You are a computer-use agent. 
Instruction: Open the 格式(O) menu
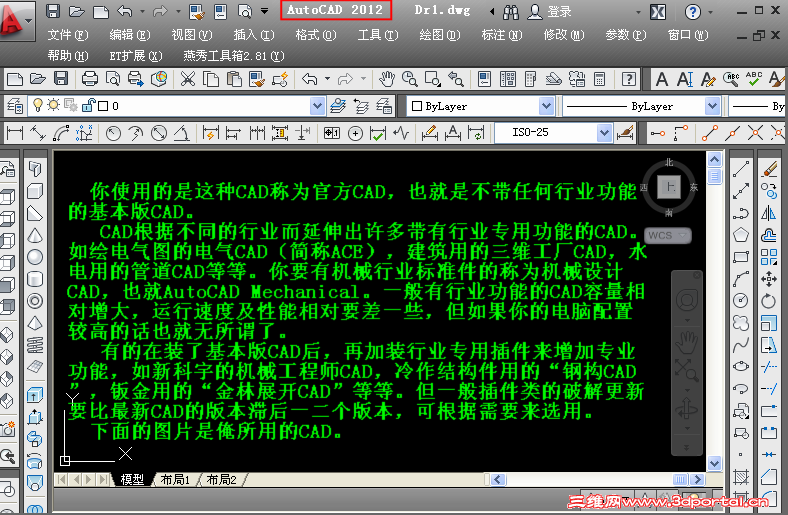click(x=316, y=35)
